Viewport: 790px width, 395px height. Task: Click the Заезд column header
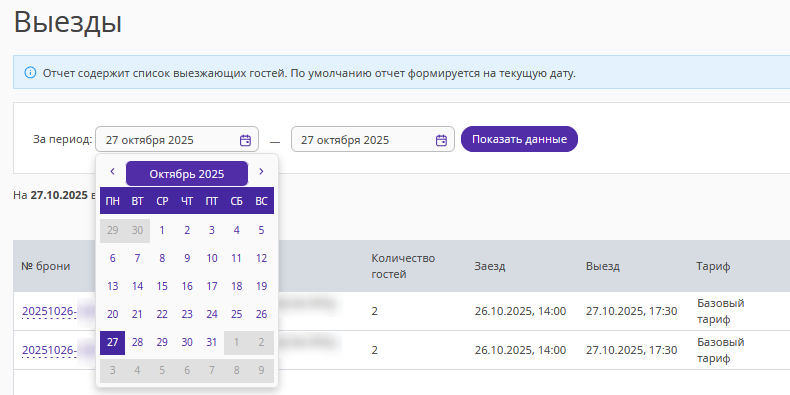click(x=490, y=267)
